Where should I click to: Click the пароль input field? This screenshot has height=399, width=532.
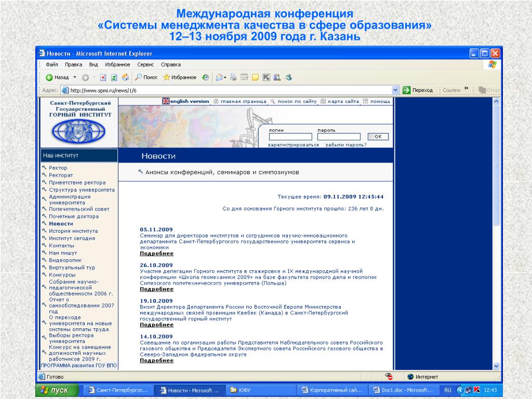[339, 137]
